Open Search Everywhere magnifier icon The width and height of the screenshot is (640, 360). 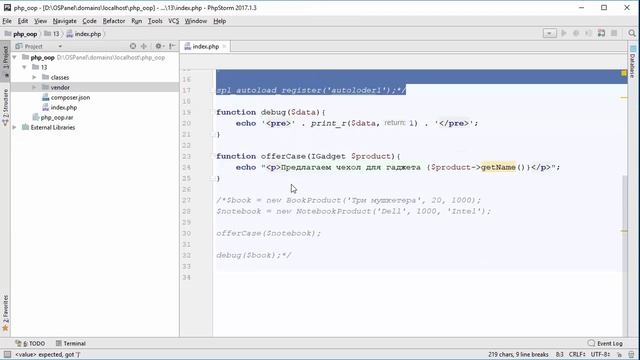(x=632, y=33)
